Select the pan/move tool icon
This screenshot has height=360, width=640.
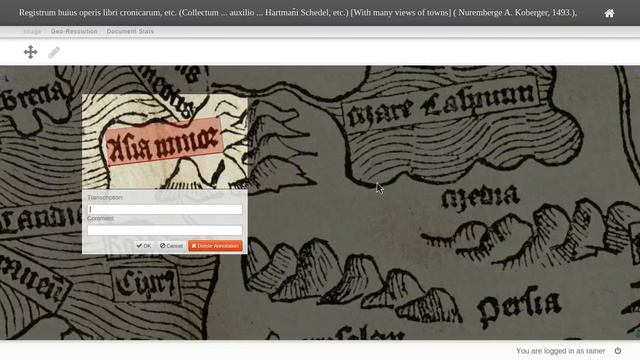(x=31, y=52)
